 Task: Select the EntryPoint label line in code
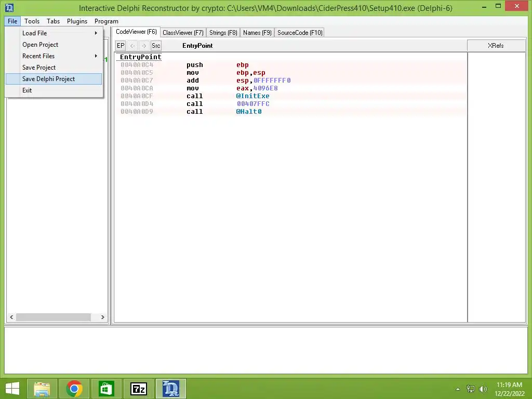140,57
